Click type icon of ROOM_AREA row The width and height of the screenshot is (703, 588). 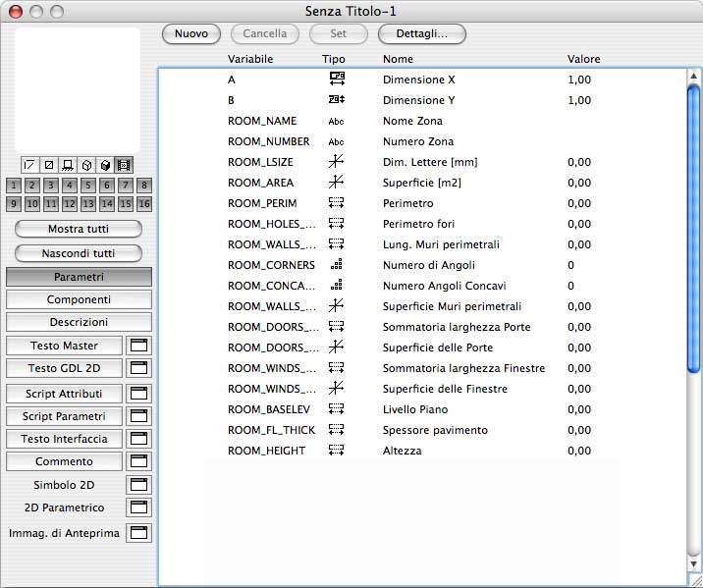pos(337,183)
